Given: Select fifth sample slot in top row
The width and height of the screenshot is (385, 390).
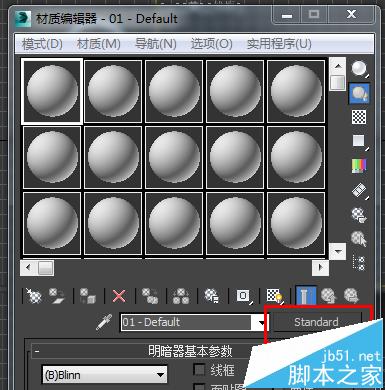Looking at the screenshot, I should click(x=296, y=91).
